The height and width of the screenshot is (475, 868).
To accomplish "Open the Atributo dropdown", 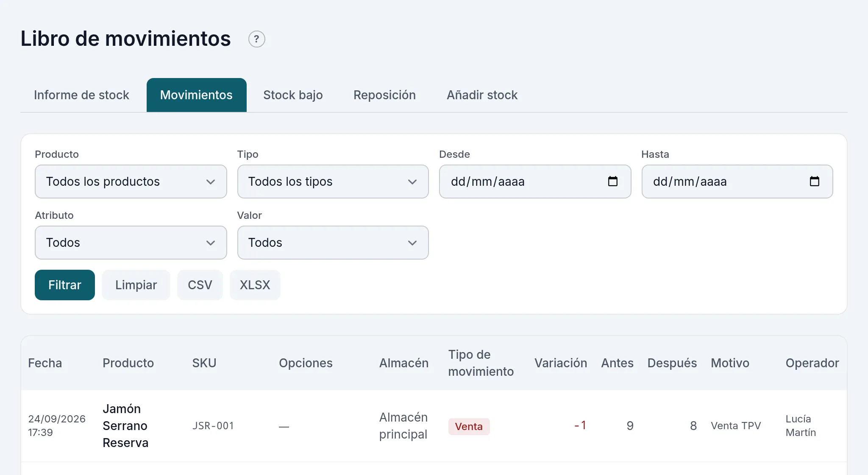I will tap(131, 243).
